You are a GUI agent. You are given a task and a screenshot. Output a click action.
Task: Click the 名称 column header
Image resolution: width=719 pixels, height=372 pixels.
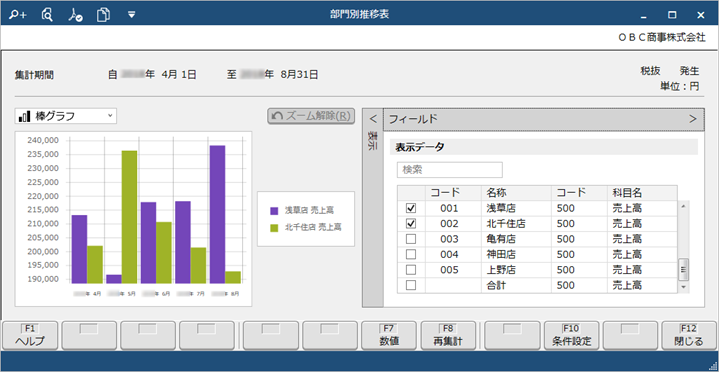516,193
